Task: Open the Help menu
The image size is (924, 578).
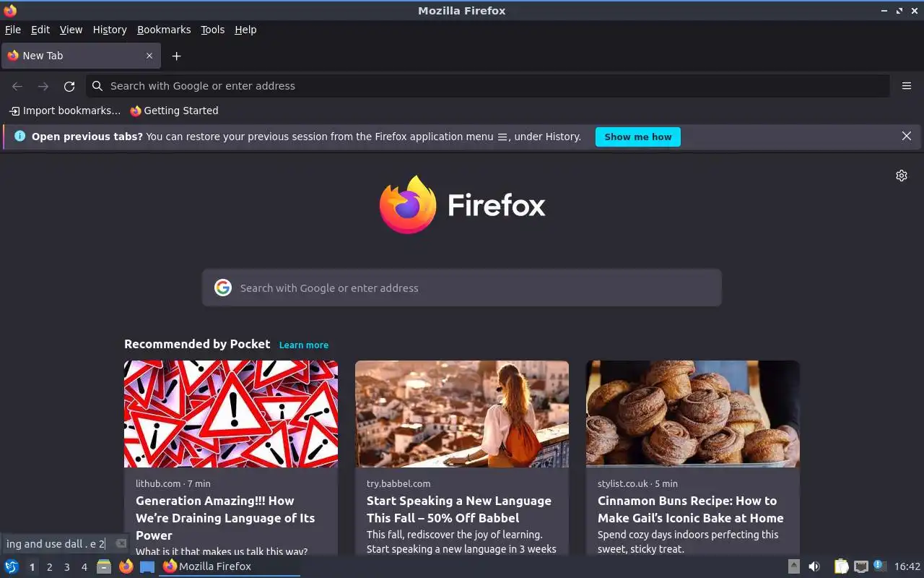Action: tap(245, 30)
